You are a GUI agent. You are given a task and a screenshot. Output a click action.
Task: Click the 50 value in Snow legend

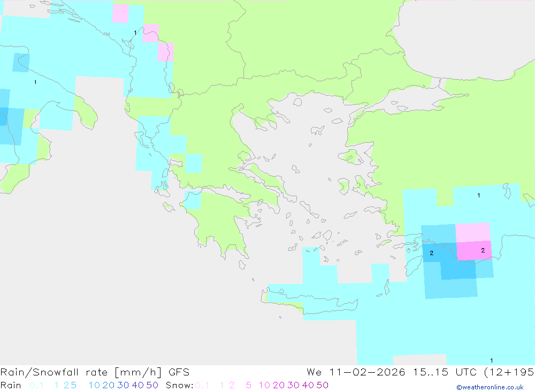(323, 385)
